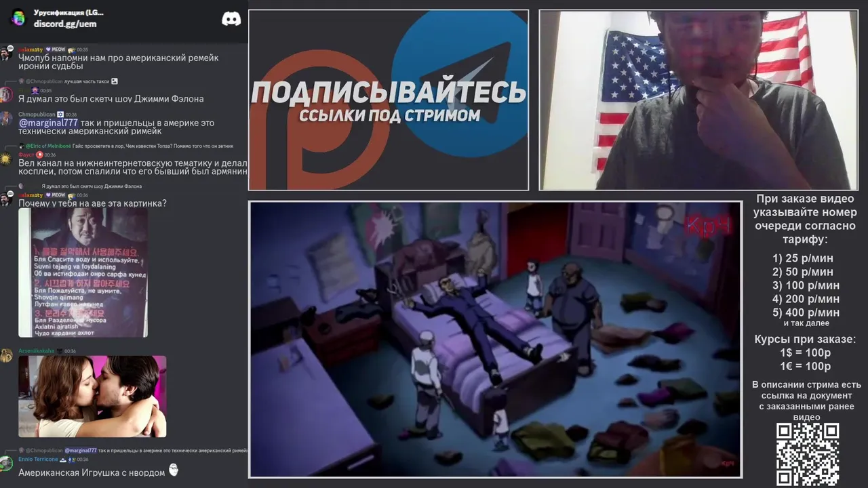Viewport: 868px width, 488px height.
Task: Click the '5) 400 р/мин' tariff line
Action: point(806,312)
